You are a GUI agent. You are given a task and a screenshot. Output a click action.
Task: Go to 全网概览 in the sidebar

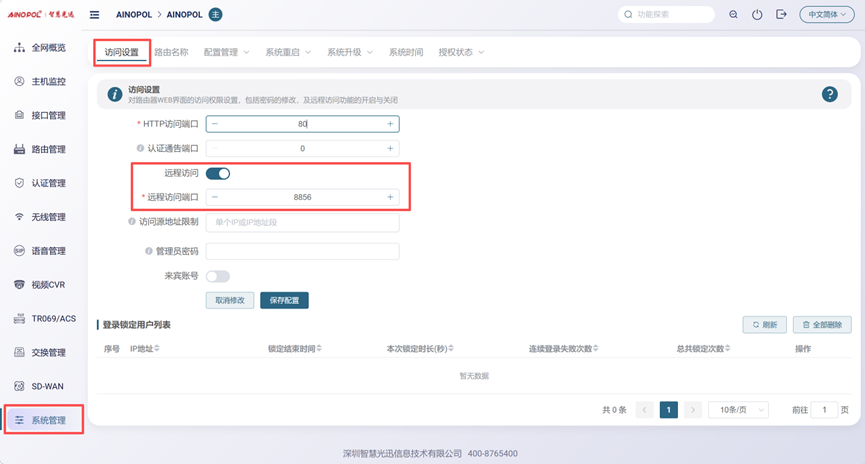click(42, 48)
